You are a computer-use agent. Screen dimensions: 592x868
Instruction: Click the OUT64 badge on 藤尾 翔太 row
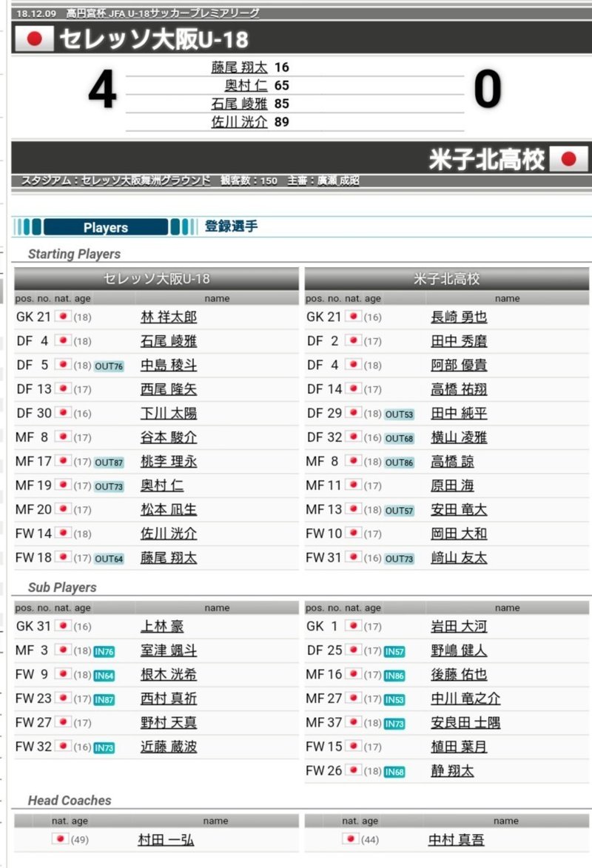point(109,559)
